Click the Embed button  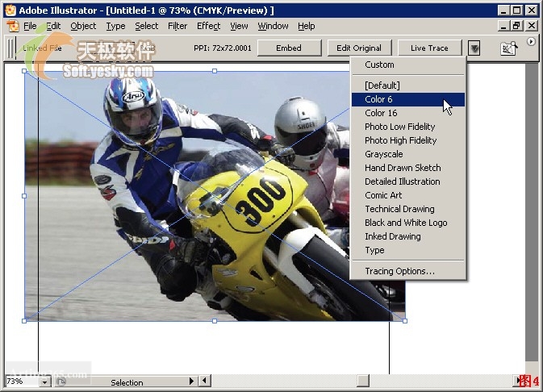point(289,48)
